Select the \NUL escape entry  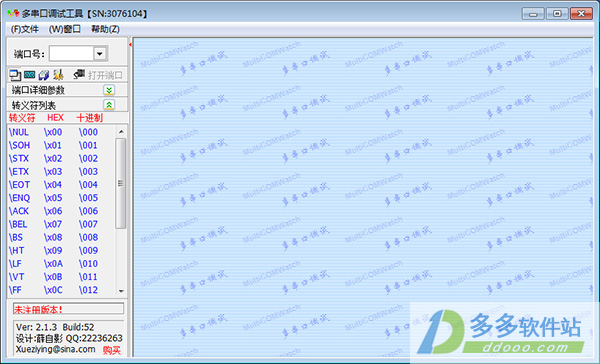(x=19, y=132)
